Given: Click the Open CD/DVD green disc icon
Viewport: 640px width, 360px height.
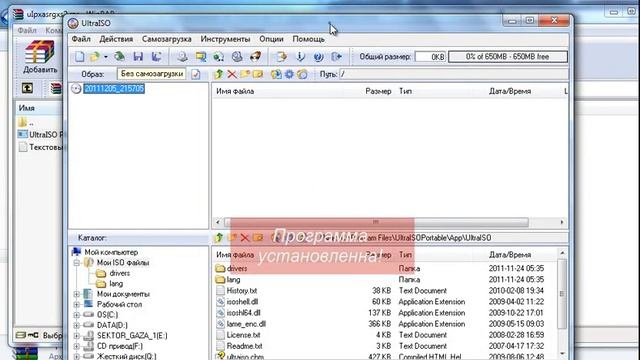Looking at the screenshot, I should 119,56.
